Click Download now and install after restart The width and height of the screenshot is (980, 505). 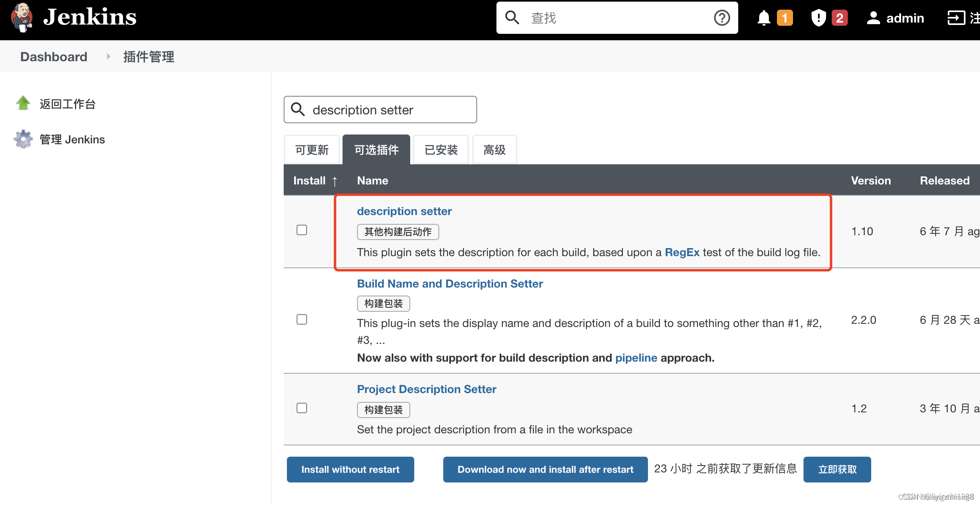click(545, 470)
